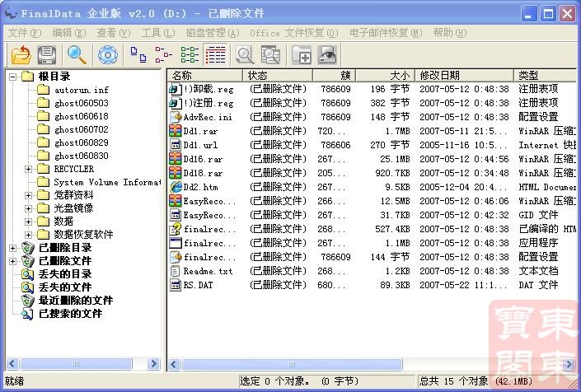The width and height of the screenshot is (581, 392).
Task: Click the blue magnifier Find icon
Action: pyautogui.click(x=77, y=55)
